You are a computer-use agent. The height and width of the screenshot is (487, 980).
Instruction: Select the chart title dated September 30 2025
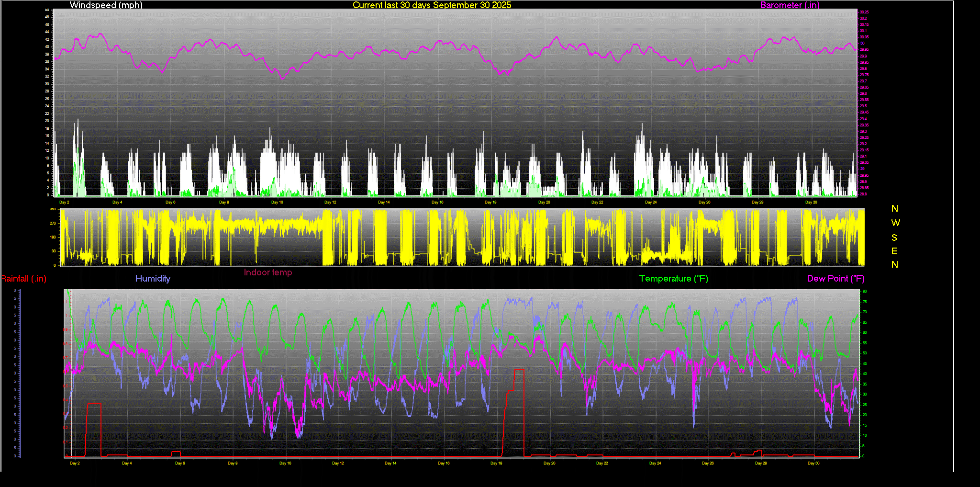(432, 5)
